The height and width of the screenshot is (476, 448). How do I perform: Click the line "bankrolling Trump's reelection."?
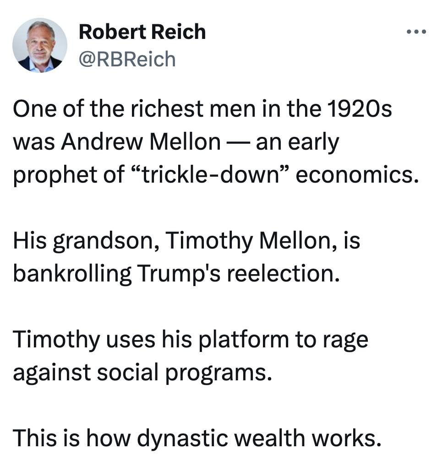[x=176, y=274]
